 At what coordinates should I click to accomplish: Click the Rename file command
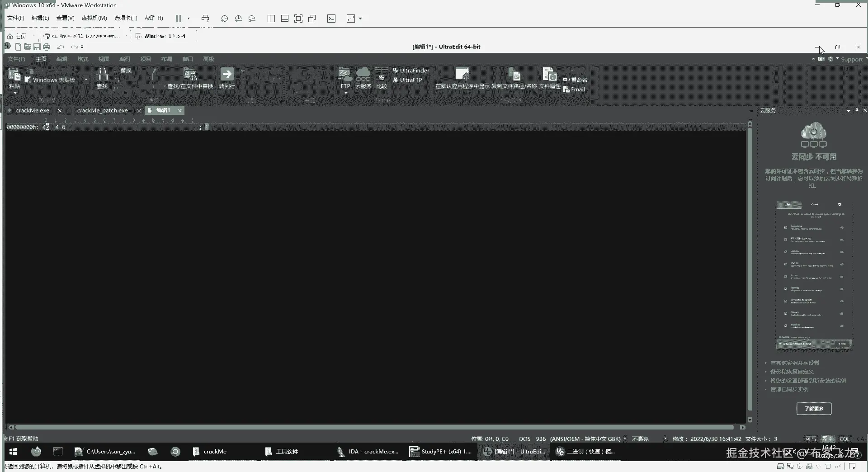pyautogui.click(x=575, y=80)
